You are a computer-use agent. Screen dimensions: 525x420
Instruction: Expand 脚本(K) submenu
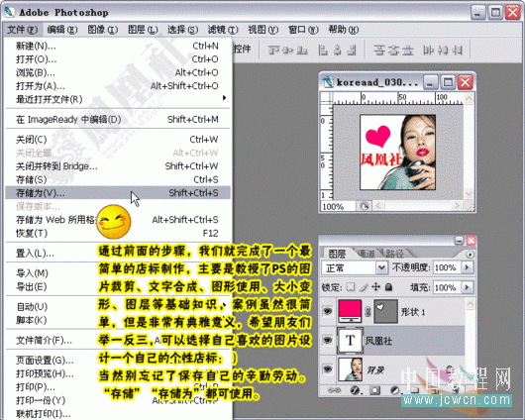[x=117, y=320]
